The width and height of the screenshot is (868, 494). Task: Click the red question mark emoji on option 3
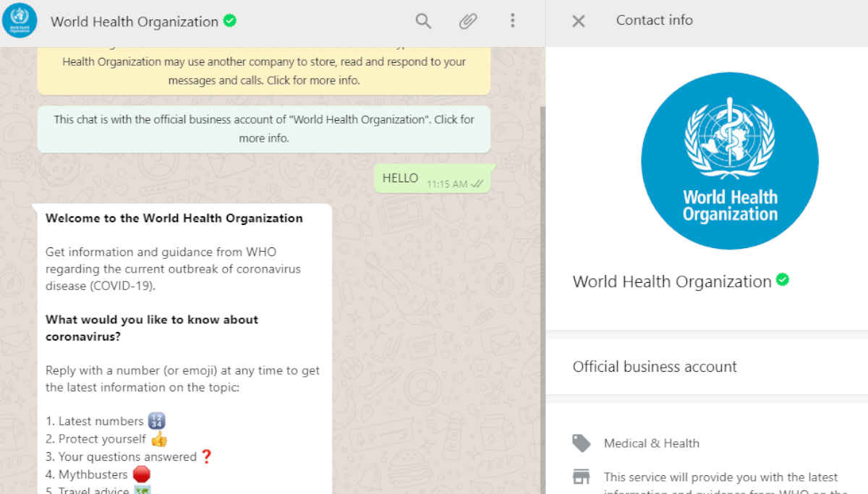point(208,456)
